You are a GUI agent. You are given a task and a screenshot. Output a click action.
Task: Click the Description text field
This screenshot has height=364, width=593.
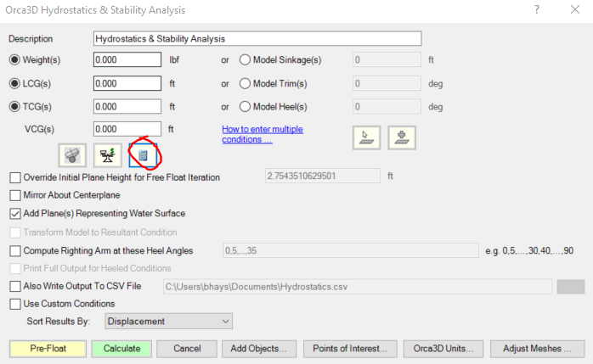coord(257,38)
